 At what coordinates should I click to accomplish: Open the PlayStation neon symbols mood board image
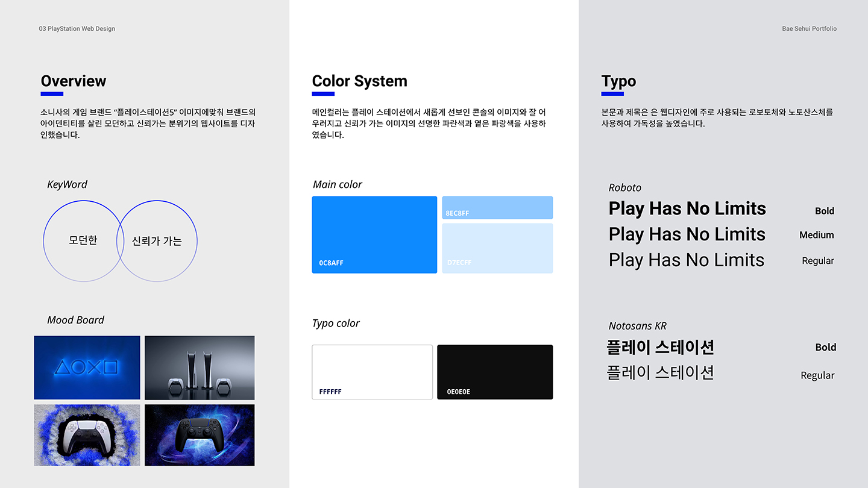87,368
